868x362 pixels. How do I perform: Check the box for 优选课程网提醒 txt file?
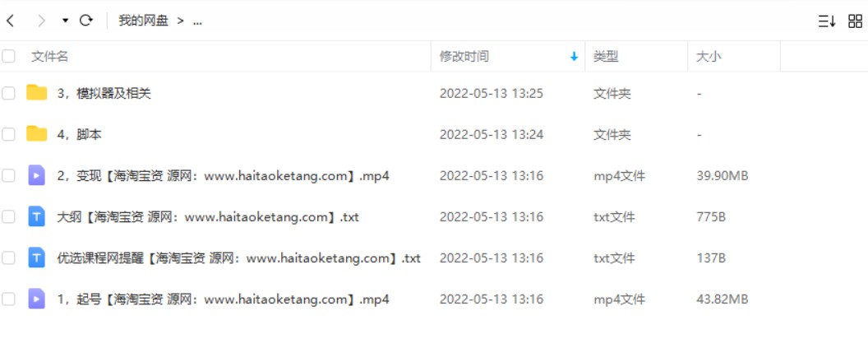click(8, 258)
